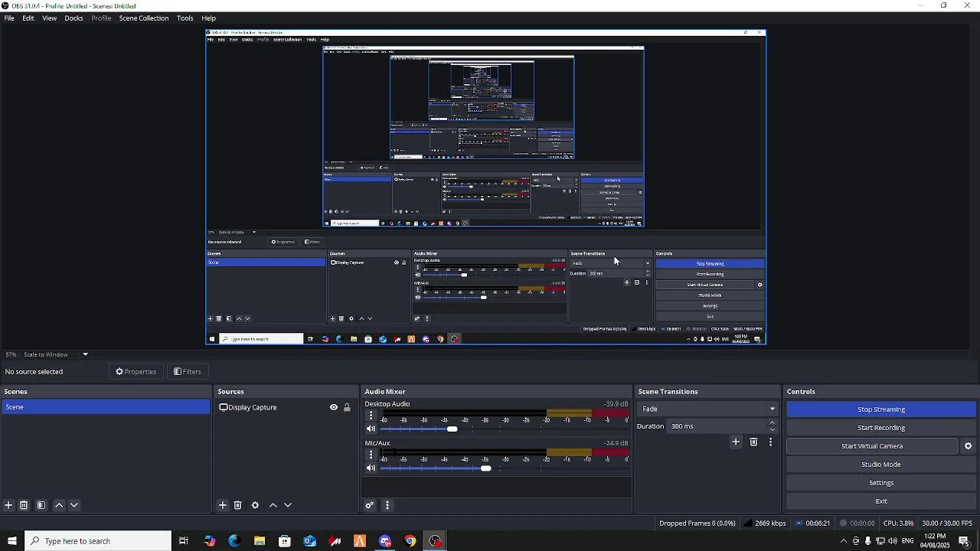
Task: Click the 'Dropped Frames 0 (0.0%)' status
Action: coord(697,523)
